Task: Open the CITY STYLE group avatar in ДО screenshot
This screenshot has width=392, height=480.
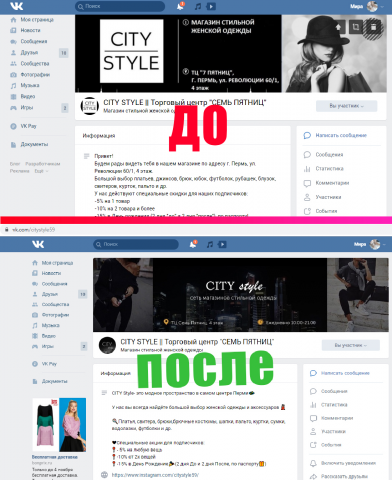Action: tap(89, 106)
